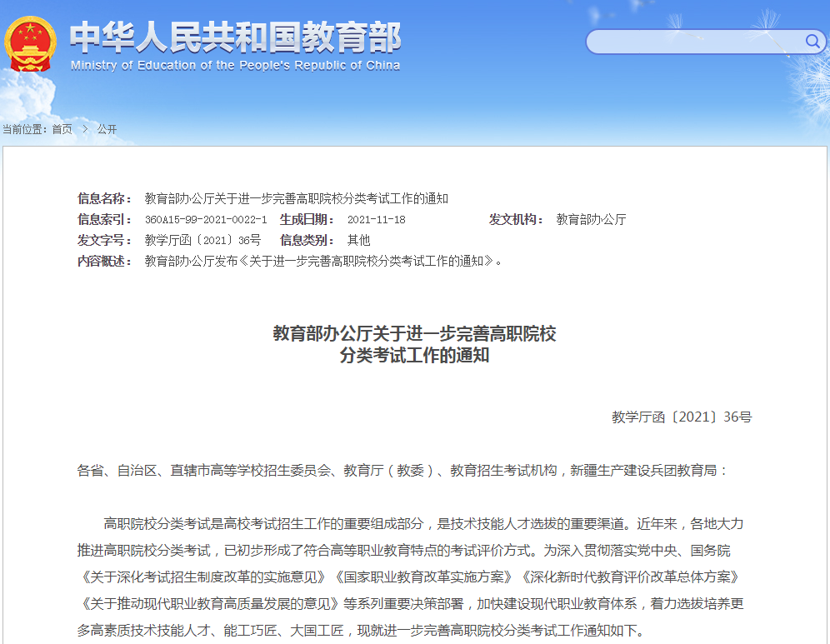Click the breadcrumb arrow between 首页 and 公开
The height and width of the screenshot is (644, 830).
coord(85,129)
